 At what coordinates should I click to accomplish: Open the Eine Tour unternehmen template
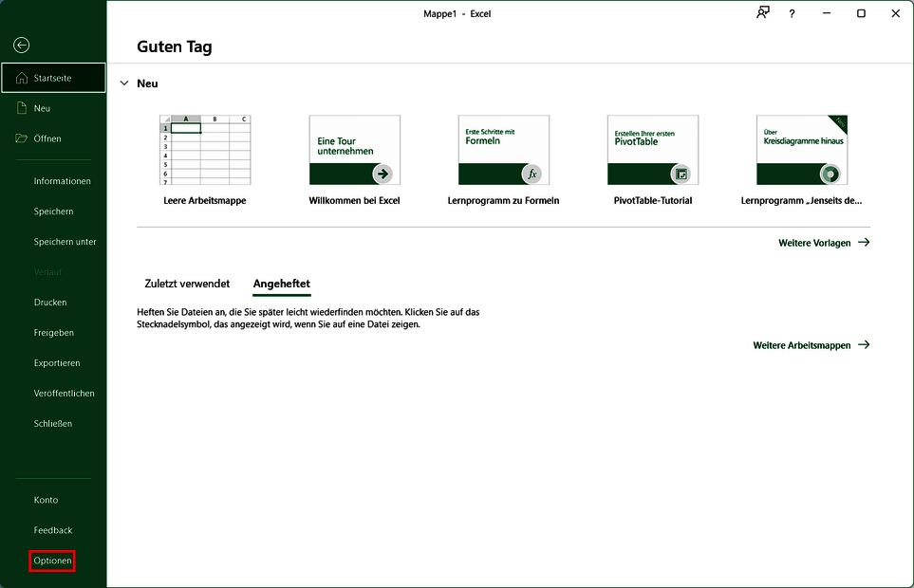pyautogui.click(x=354, y=150)
